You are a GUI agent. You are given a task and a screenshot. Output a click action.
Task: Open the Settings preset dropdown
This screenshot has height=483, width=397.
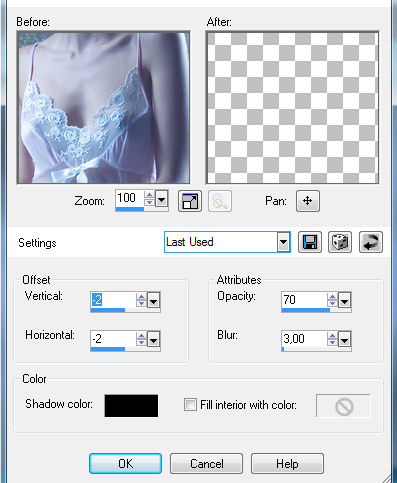coord(284,242)
